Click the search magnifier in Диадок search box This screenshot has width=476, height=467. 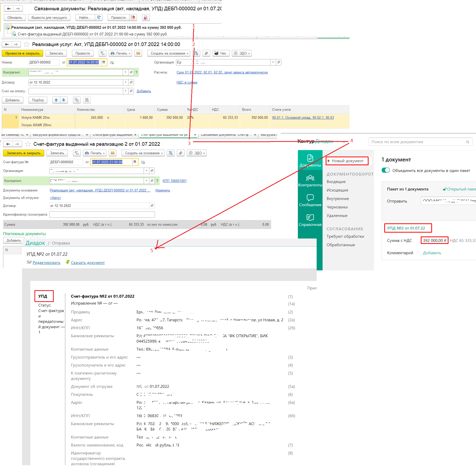click(468, 142)
